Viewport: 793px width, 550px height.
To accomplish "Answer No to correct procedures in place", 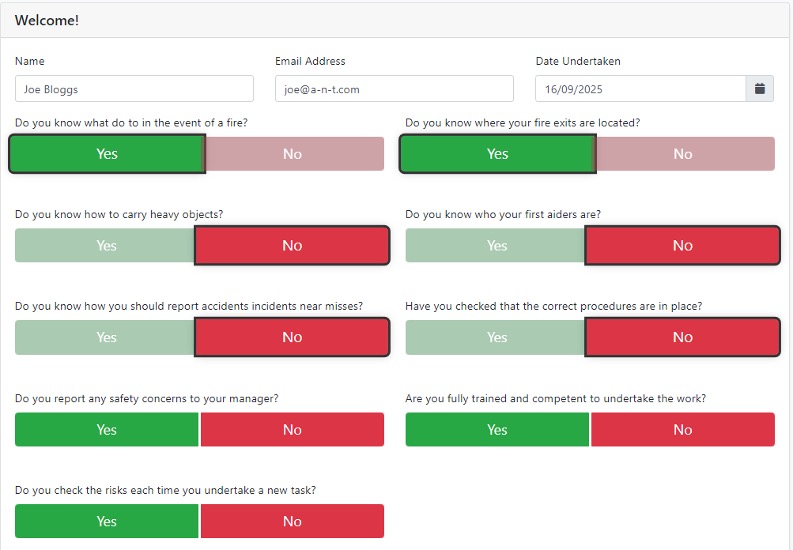I will 682,338.
